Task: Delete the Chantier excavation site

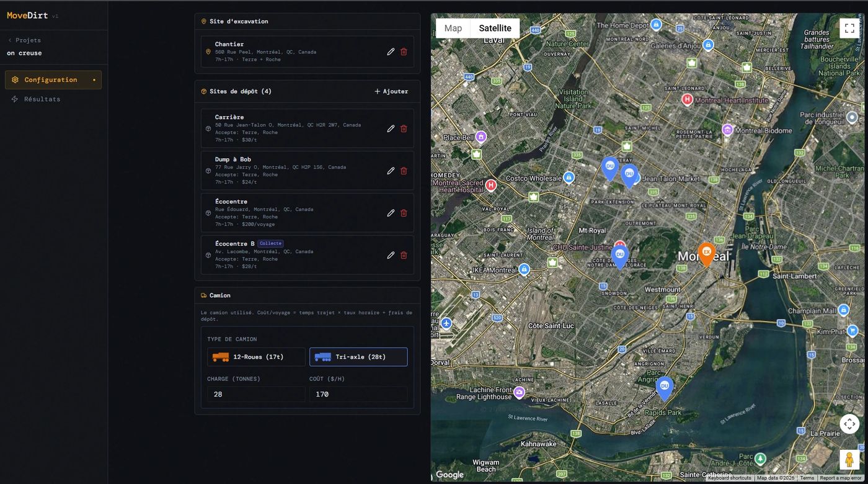Action: pyautogui.click(x=404, y=52)
